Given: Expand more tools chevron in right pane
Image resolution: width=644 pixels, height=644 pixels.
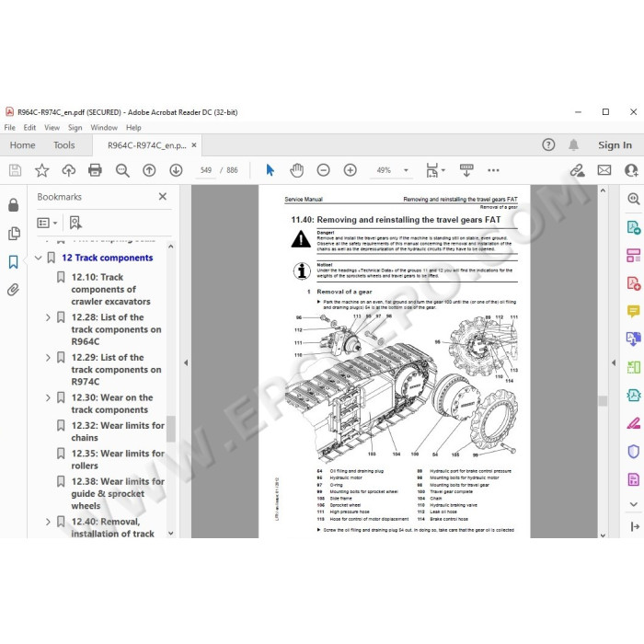Looking at the screenshot, I should [x=633, y=504].
